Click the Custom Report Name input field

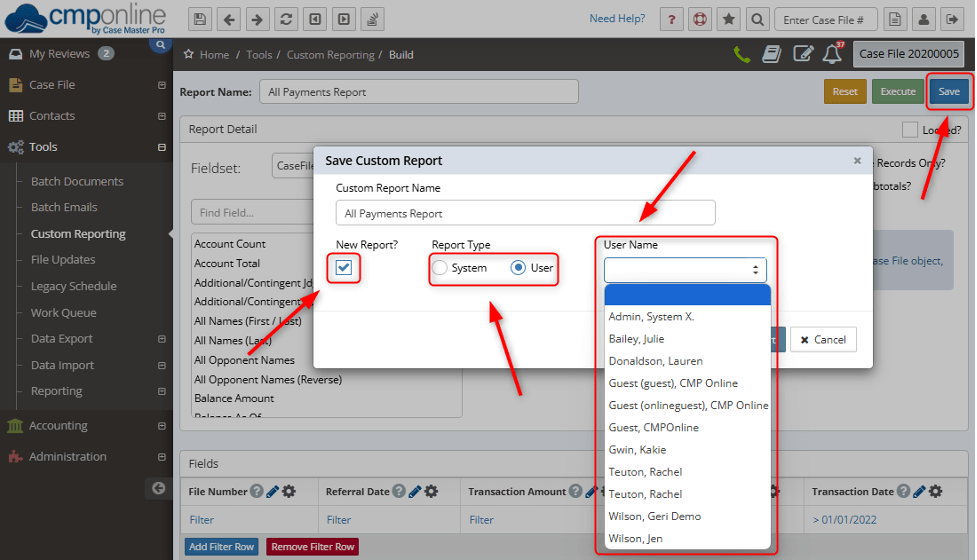click(x=525, y=213)
